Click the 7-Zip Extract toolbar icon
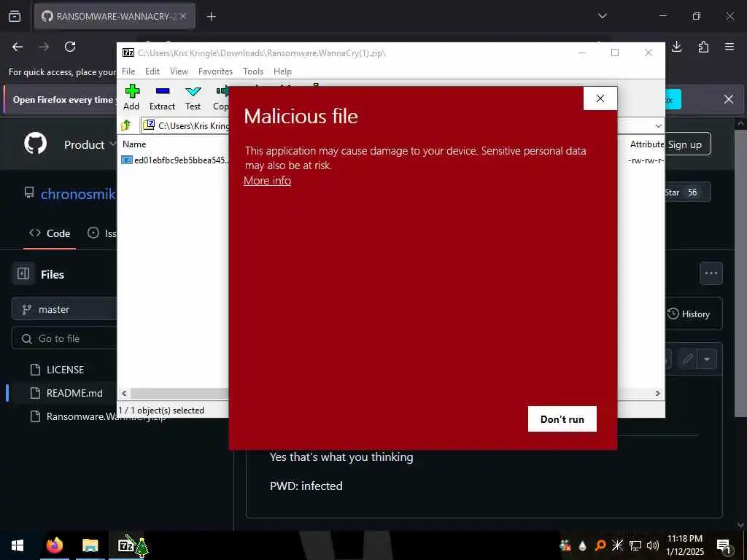The height and width of the screenshot is (560, 747). [163, 97]
